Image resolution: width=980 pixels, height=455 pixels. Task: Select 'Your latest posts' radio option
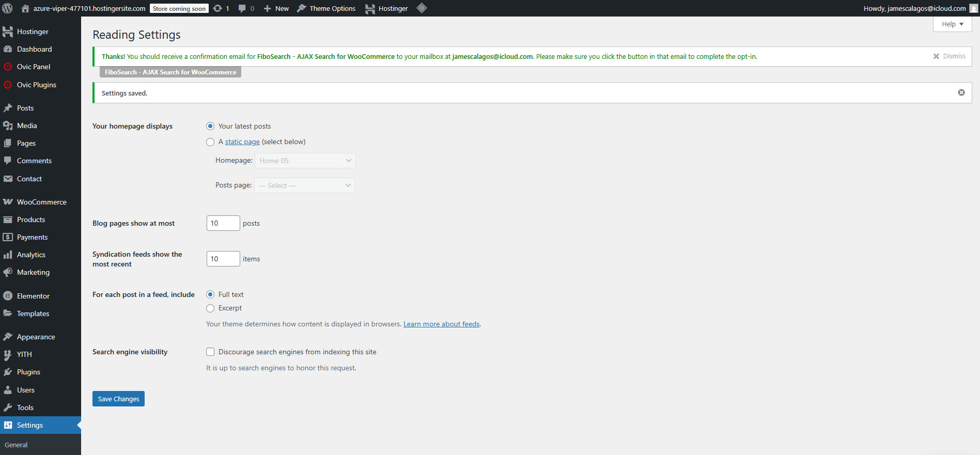(210, 126)
